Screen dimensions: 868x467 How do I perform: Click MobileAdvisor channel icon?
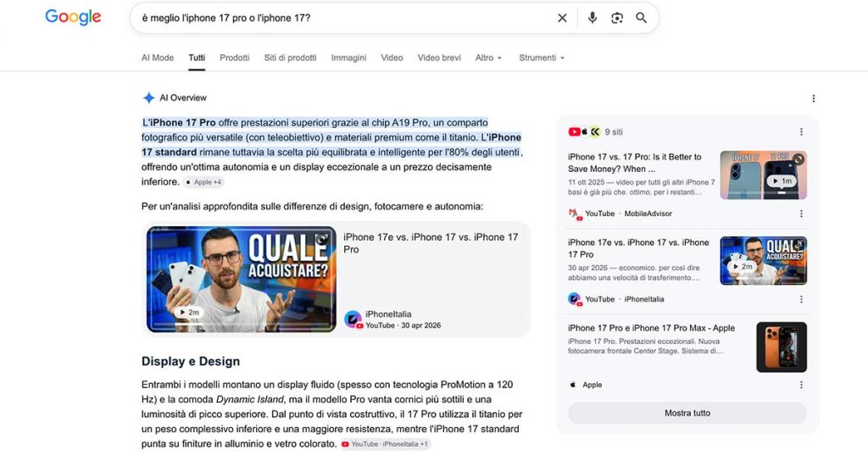point(576,214)
